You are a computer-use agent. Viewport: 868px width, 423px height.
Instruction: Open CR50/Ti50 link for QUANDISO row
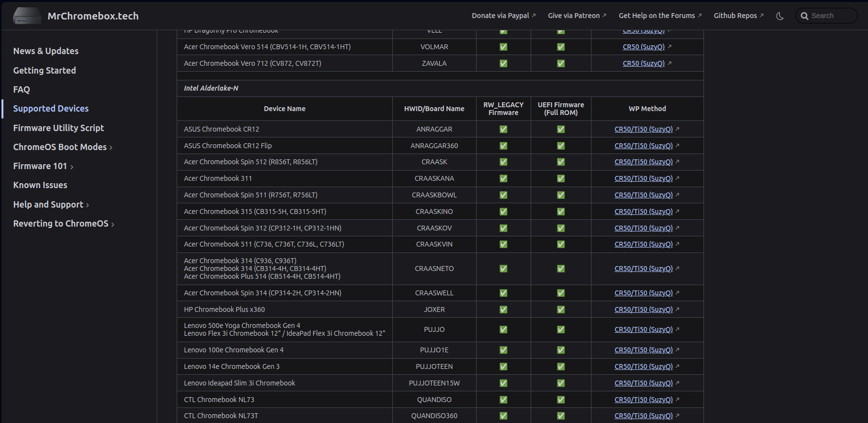644,400
